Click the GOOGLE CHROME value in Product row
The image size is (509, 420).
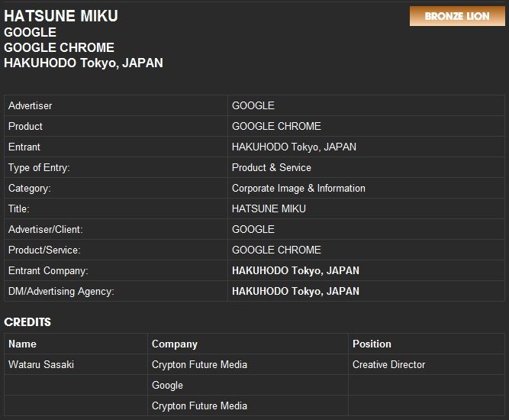pyautogui.click(x=276, y=126)
